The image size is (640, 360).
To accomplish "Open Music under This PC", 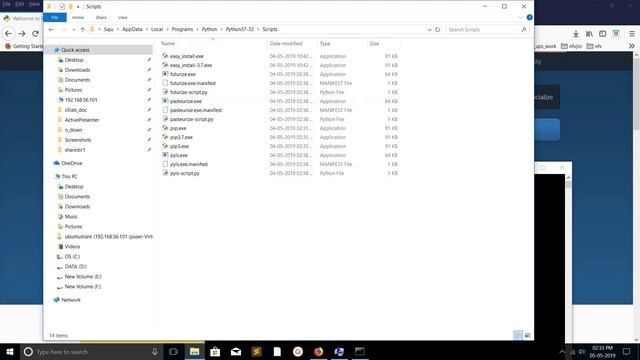I will pyautogui.click(x=71, y=216).
